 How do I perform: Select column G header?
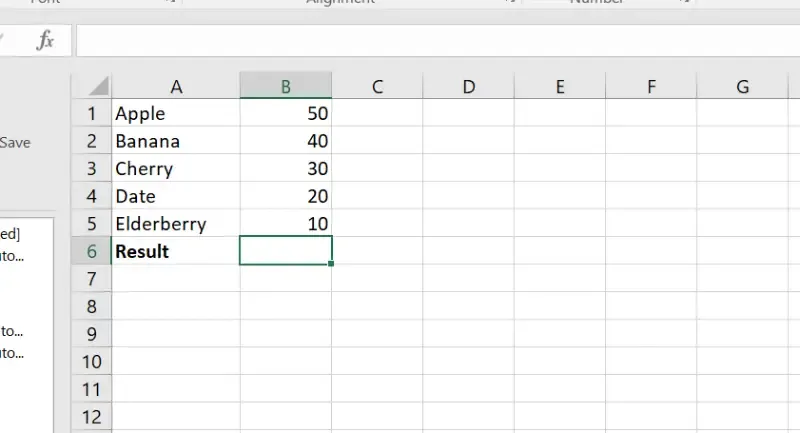tap(742, 86)
